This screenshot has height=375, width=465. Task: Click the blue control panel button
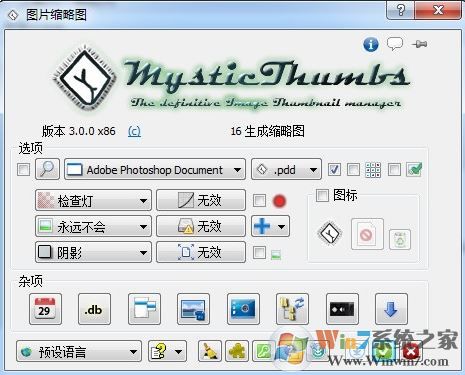point(243,309)
